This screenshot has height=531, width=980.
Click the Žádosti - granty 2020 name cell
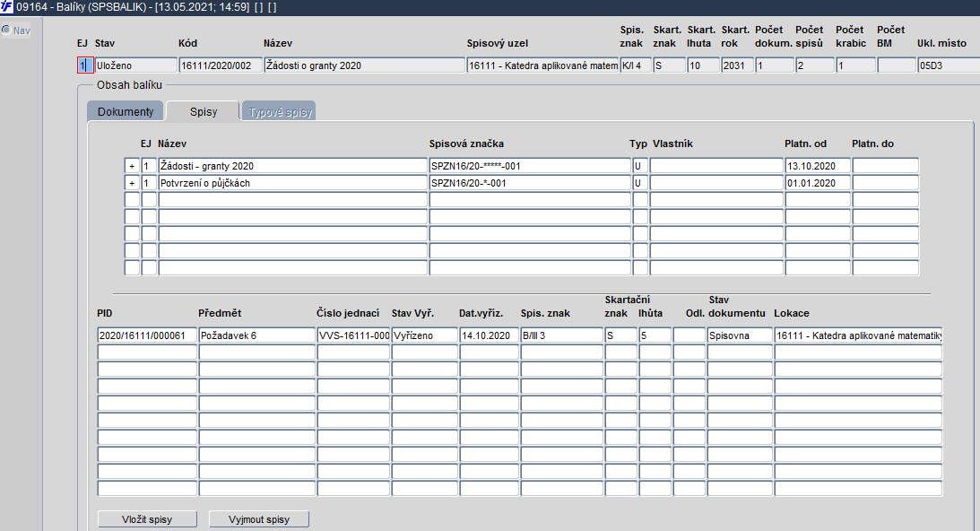coord(292,166)
